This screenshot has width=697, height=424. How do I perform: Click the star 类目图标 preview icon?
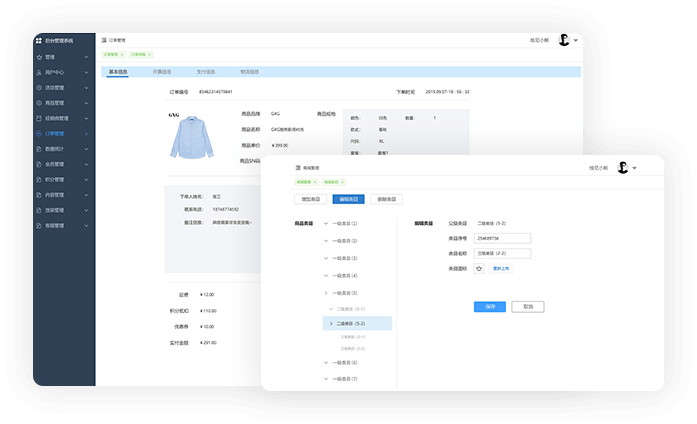click(x=479, y=268)
